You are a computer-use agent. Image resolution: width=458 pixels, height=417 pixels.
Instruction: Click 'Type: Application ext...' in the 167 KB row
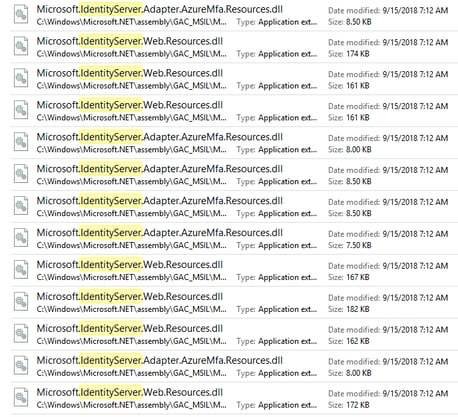pyautogui.click(x=277, y=277)
